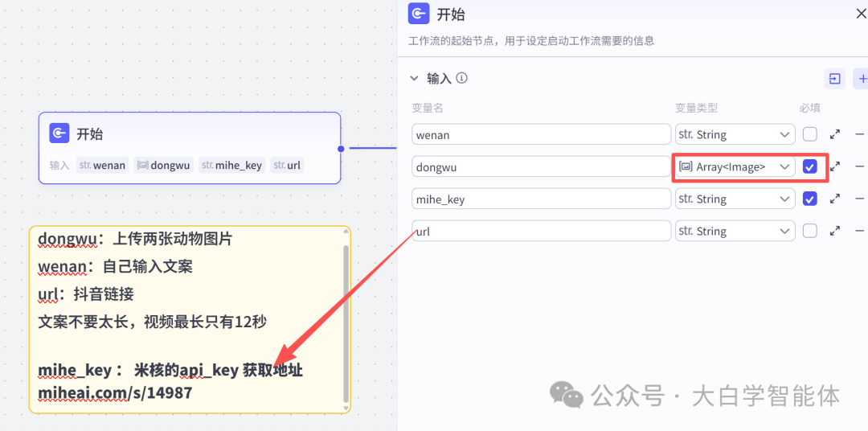Screen dimensions: 868x431
Task: Open the type dropdown for wenan
Action: (735, 134)
